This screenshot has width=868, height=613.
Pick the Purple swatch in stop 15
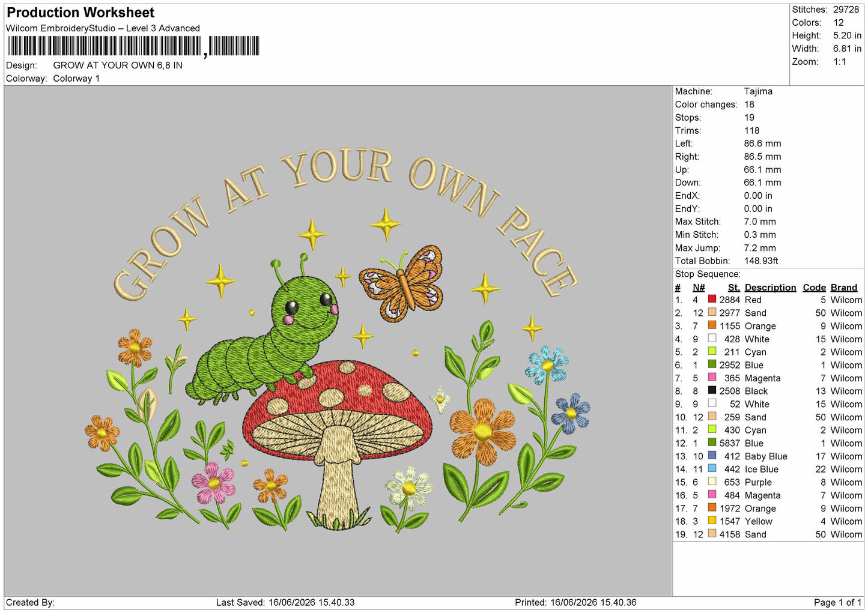712,482
